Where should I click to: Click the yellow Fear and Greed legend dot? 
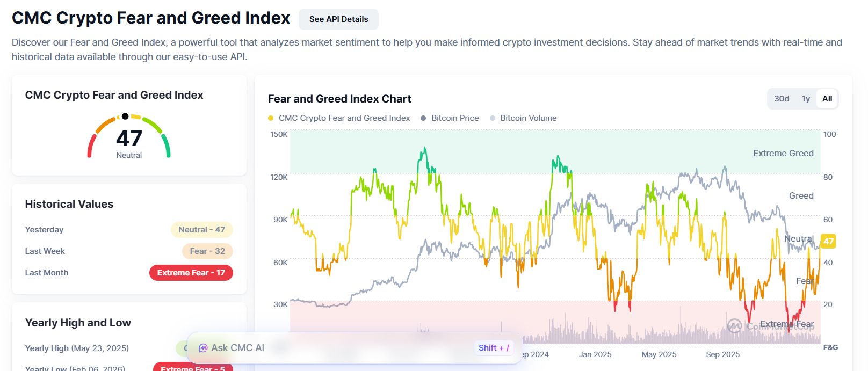coord(270,118)
